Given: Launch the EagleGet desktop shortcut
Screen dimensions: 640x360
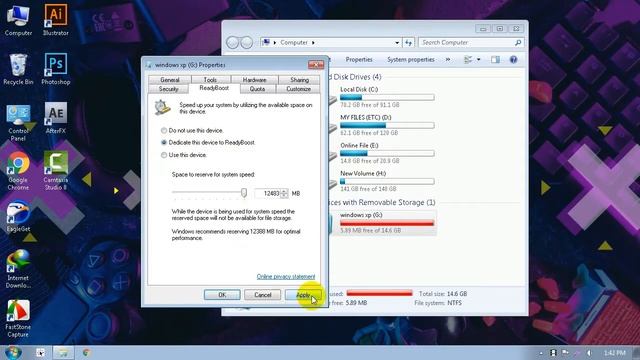Looking at the screenshot, I should point(18,217).
